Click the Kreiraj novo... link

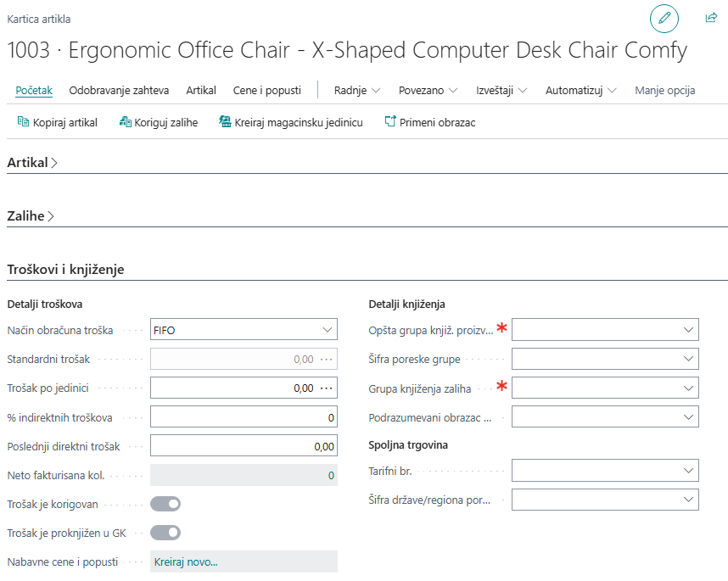(186, 561)
